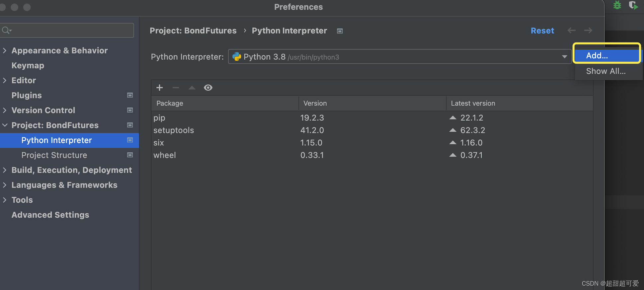Click the plus icon to install a package
The width and height of the screenshot is (644, 290).
pos(160,88)
